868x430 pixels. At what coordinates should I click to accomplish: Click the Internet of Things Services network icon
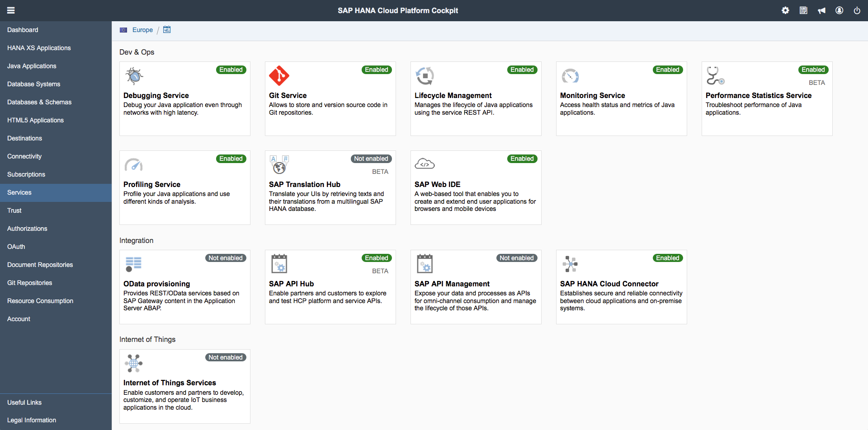click(x=134, y=363)
